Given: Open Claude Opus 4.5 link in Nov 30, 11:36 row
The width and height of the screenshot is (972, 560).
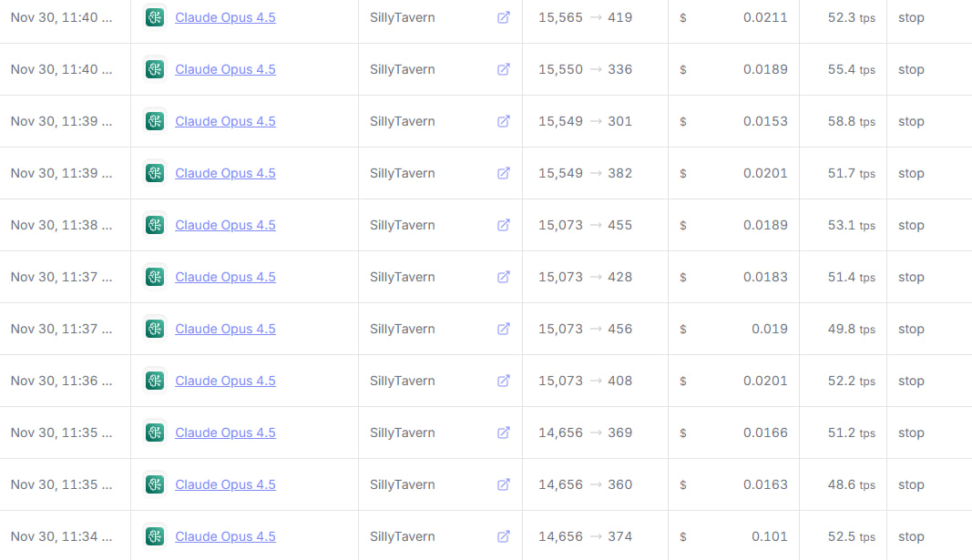Looking at the screenshot, I should tap(225, 381).
